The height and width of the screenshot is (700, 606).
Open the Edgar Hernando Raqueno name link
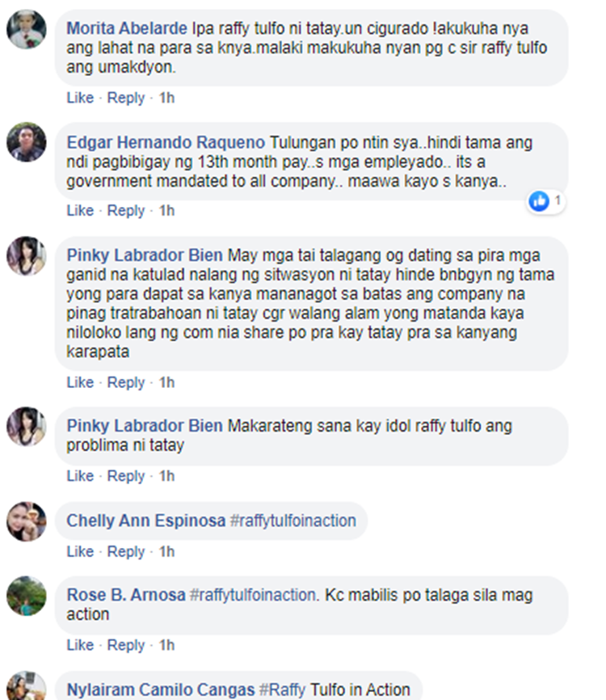166,143
